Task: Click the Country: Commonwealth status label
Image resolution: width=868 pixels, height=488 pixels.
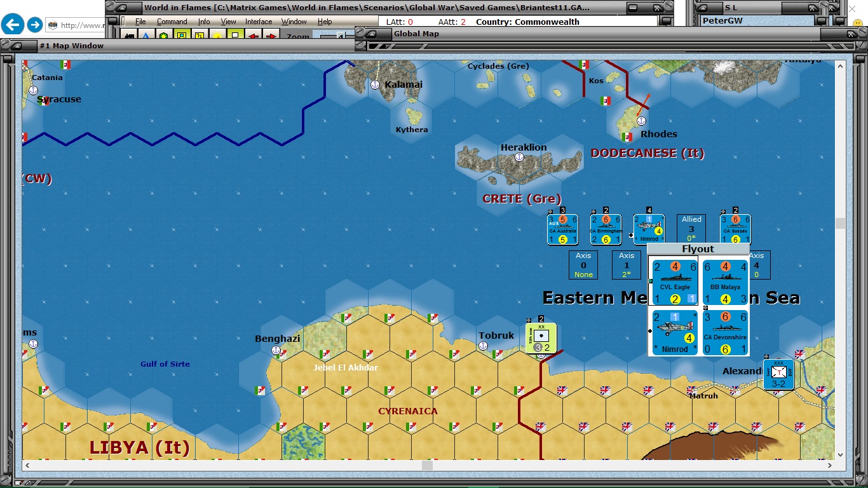Action: point(527,22)
